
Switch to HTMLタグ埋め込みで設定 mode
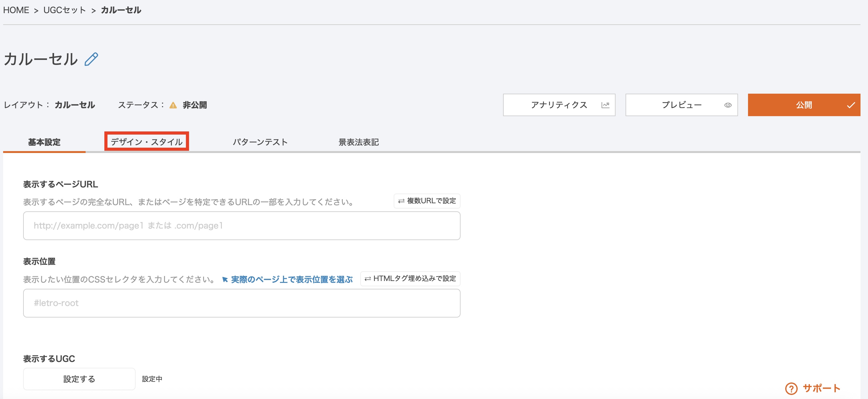click(x=410, y=278)
